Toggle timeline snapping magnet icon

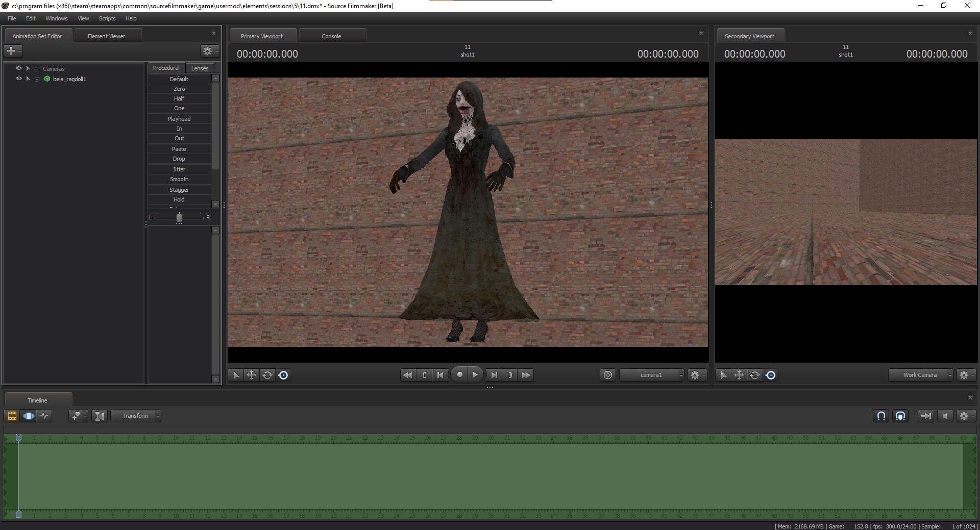pos(881,416)
